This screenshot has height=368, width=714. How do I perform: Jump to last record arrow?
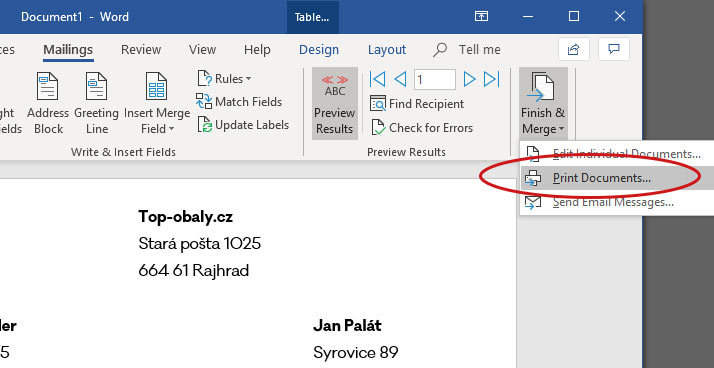coord(492,79)
